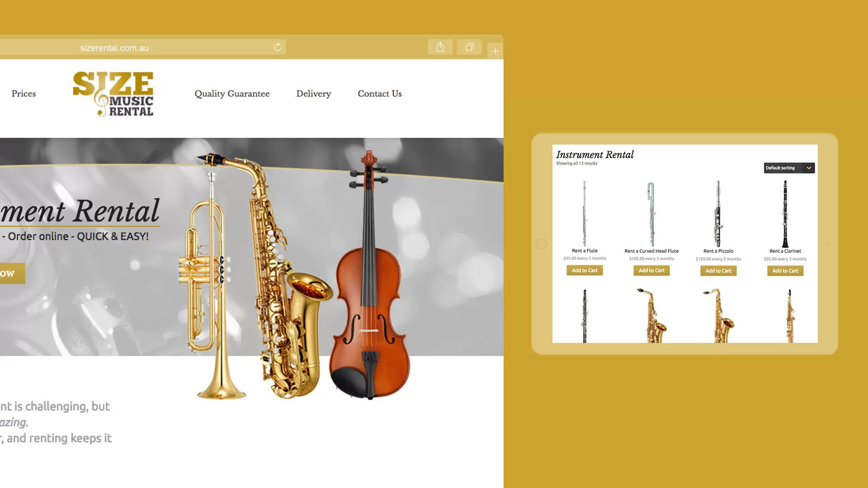Screen dimensions: 868x488
Task: Open the Rent a Clarinet product image
Action: [x=785, y=213]
